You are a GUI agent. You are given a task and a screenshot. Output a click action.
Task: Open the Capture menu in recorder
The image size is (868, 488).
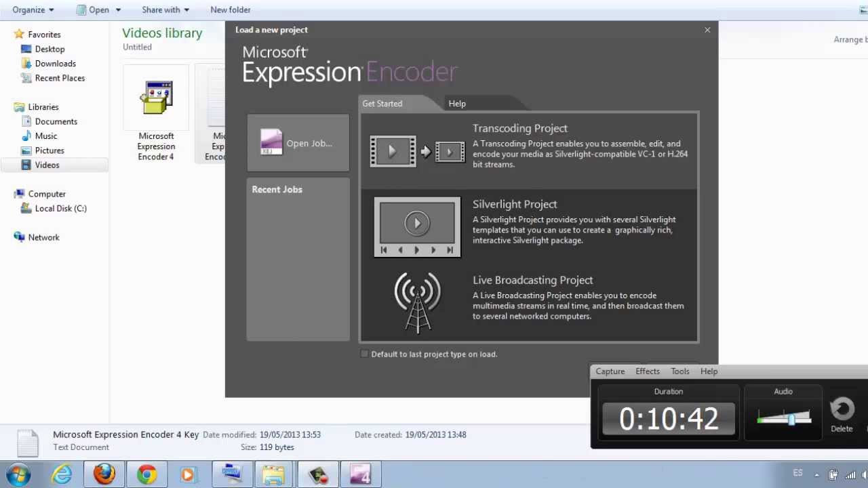pyautogui.click(x=610, y=371)
